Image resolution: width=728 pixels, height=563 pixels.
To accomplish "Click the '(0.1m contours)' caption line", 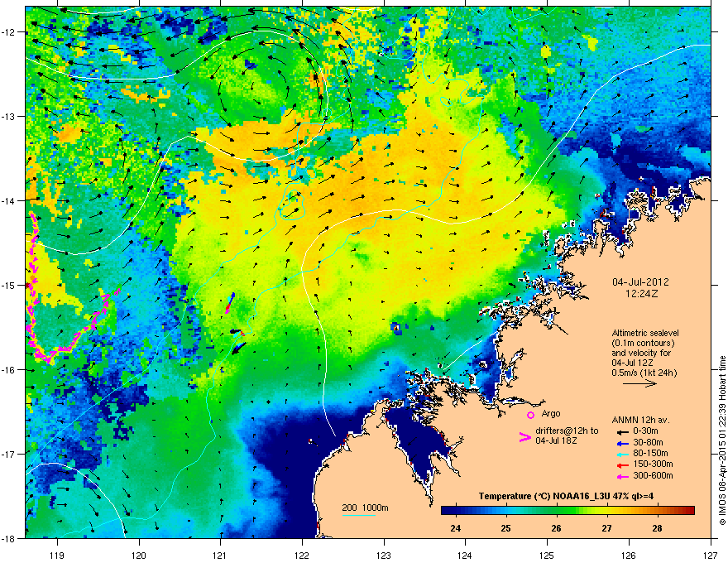I will 643,344.
